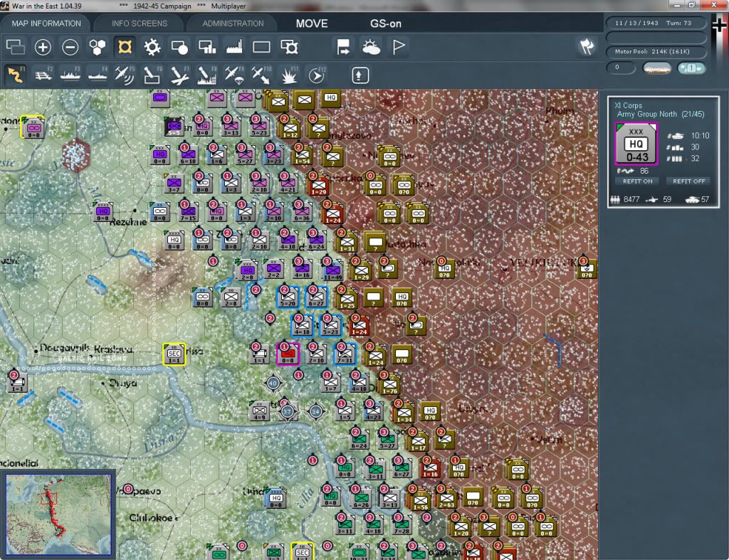Image resolution: width=729 pixels, height=560 pixels.
Task: Select the light-blue HQ 0=0 unit near Ushachi
Action: (x=276, y=499)
